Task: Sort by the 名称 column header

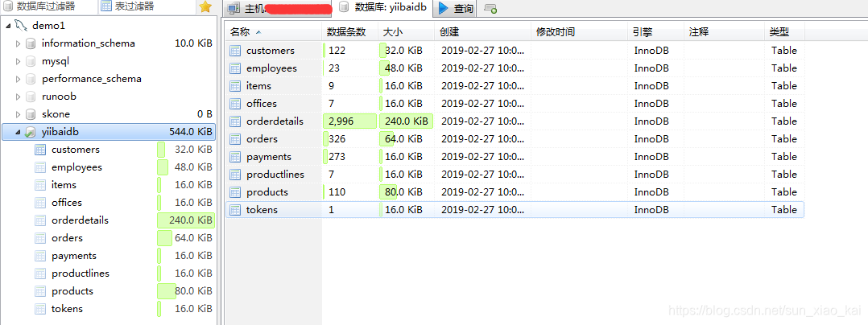Action: 274,32
